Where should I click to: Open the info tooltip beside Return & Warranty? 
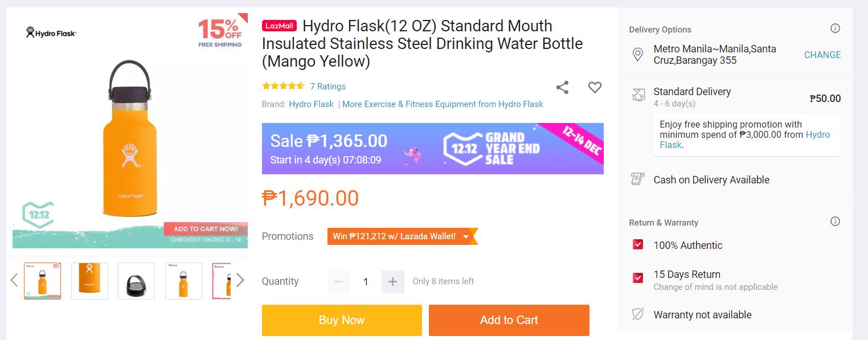click(x=835, y=221)
